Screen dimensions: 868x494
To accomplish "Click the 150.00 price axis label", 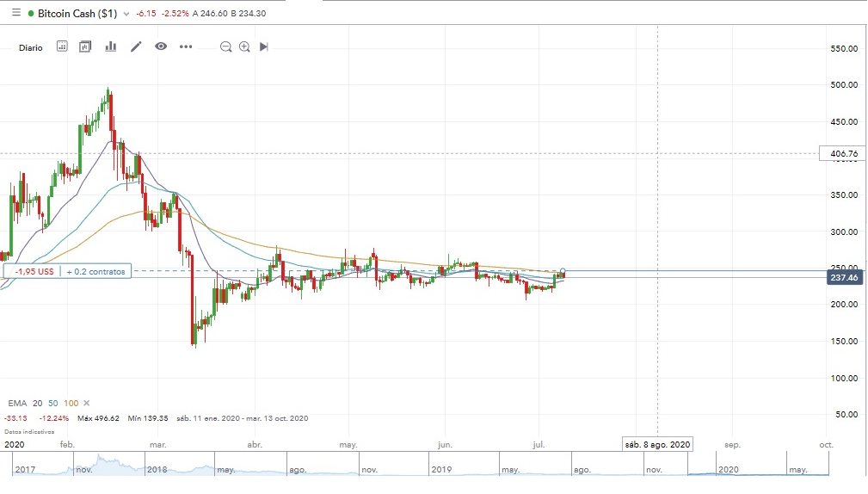I will [844, 341].
